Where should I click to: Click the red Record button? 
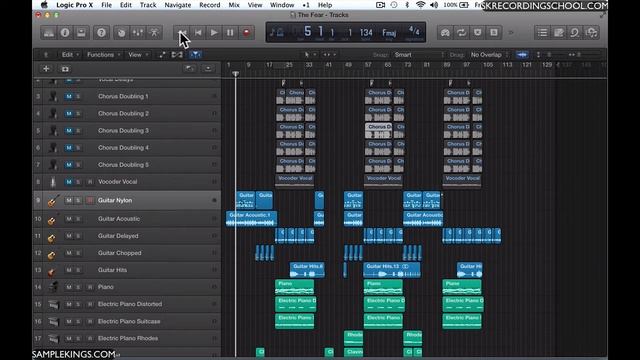pyautogui.click(x=246, y=33)
